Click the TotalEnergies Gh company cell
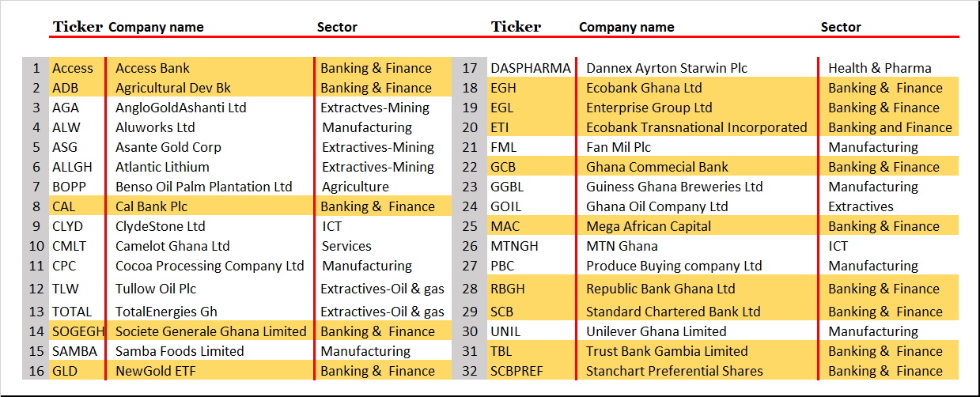The width and height of the screenshot is (980, 397). [166, 312]
